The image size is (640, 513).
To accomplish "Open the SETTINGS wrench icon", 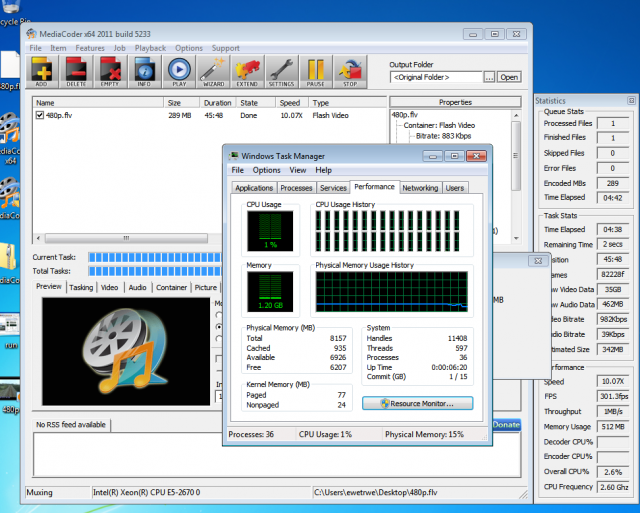I will 282,71.
